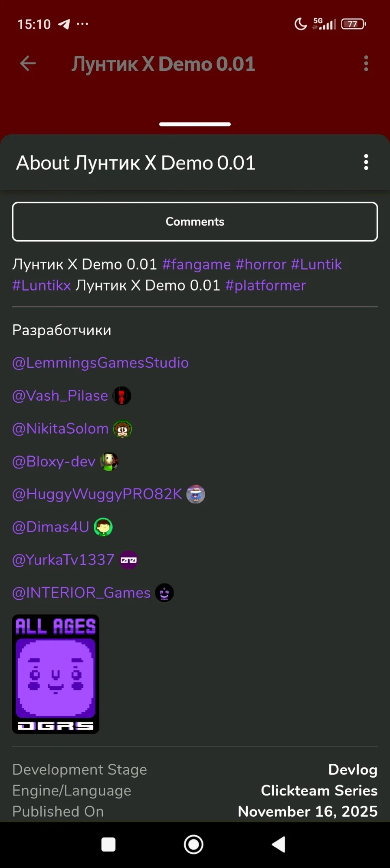Go back using the top arrow
Image resolution: width=390 pixels, height=868 pixels.
28,63
